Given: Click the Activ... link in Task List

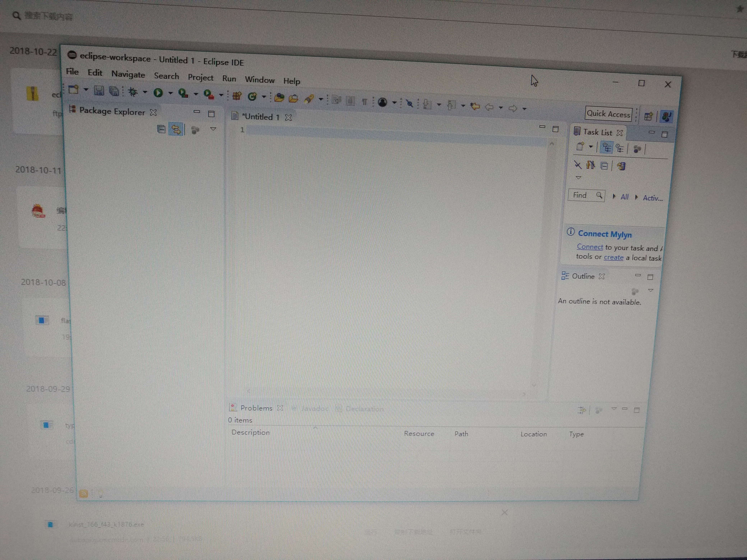Looking at the screenshot, I should coord(653,198).
